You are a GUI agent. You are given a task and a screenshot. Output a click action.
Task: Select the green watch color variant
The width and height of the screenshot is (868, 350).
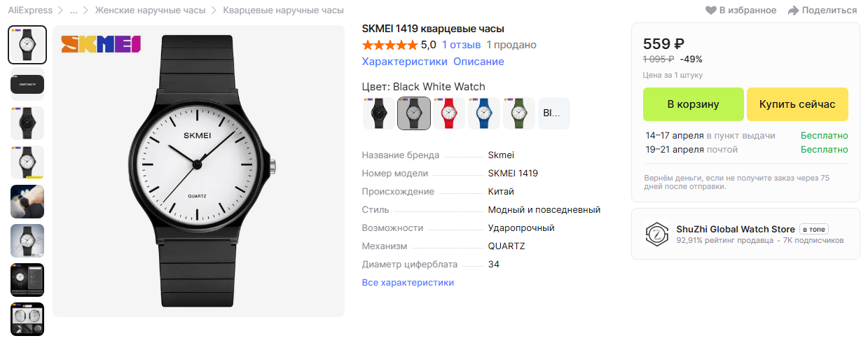pyautogui.click(x=519, y=113)
